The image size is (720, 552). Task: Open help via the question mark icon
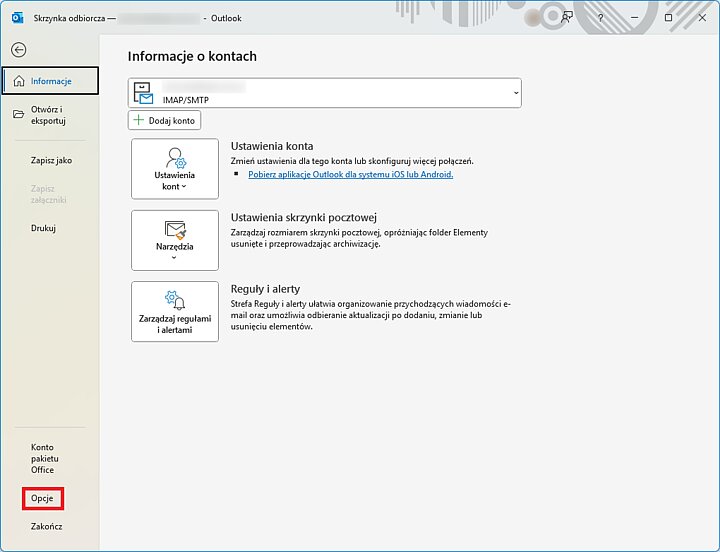(600, 18)
